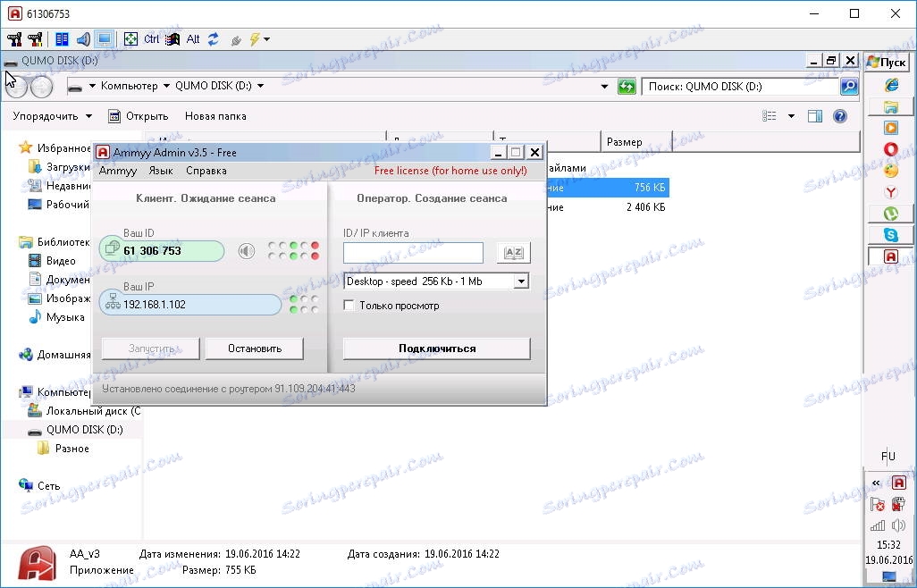This screenshot has height=588, width=917.
Task: Open Windows Media Player from the taskbar
Action: (x=891, y=128)
